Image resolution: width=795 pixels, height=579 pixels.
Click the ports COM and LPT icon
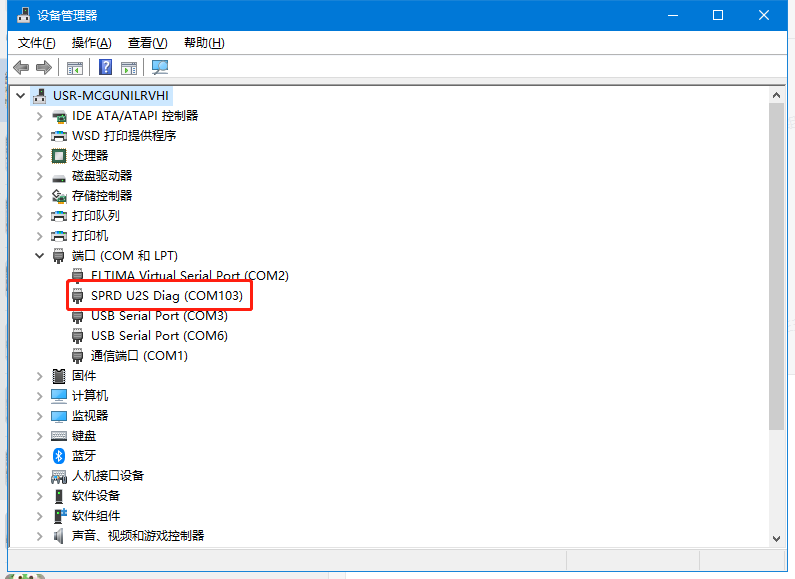pos(59,256)
